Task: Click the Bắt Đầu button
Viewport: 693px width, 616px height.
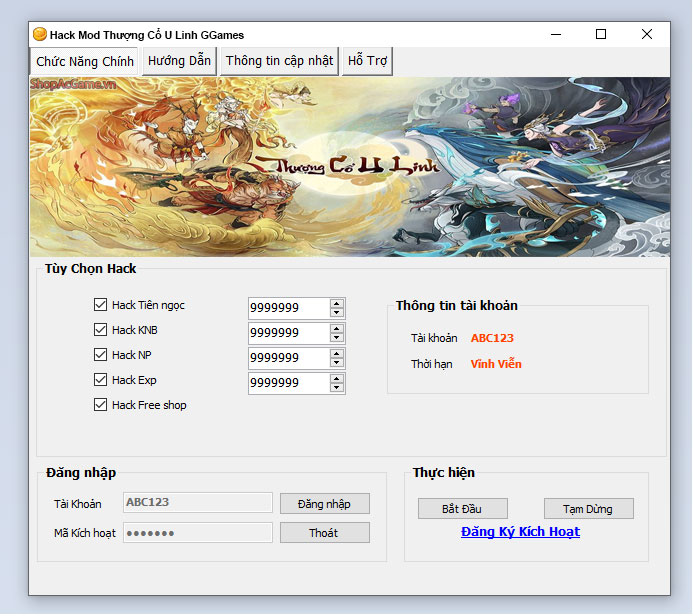Action: 463,509
